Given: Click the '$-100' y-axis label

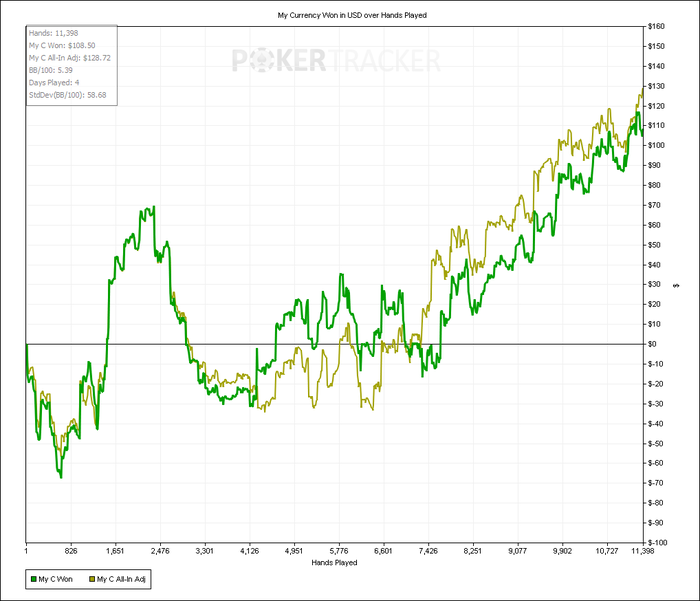Looking at the screenshot, I should pyautogui.click(x=657, y=543).
